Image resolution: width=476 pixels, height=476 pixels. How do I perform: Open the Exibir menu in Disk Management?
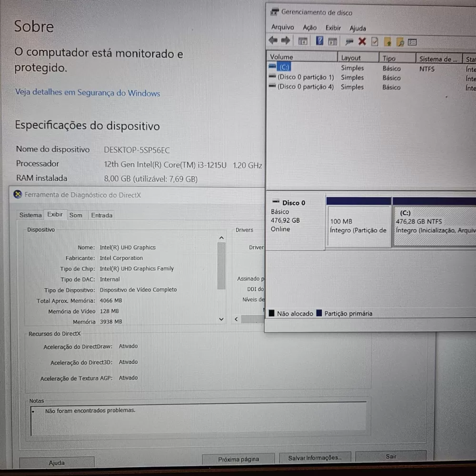pos(333,28)
